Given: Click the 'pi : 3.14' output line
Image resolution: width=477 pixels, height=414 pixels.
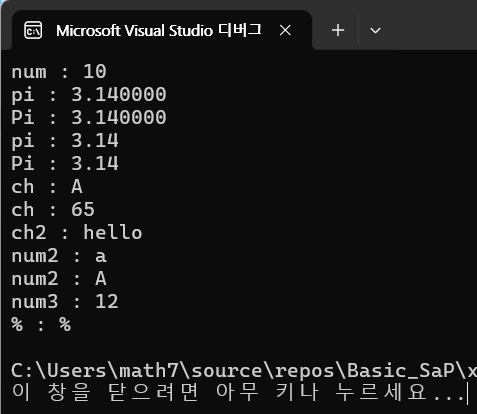Looking at the screenshot, I should click(65, 141).
